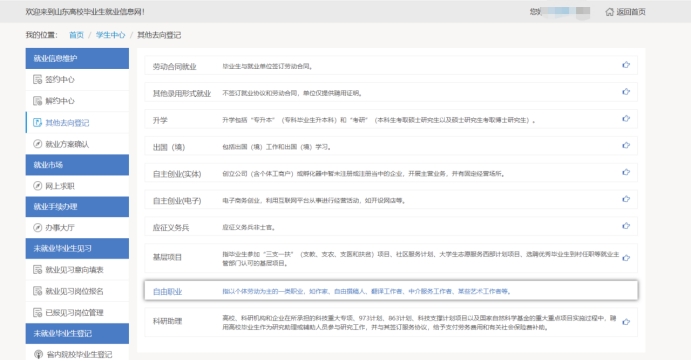Click the hand-pointer icon in 自主创业(电子) row
Screen dimensions: 691x361
click(626, 199)
